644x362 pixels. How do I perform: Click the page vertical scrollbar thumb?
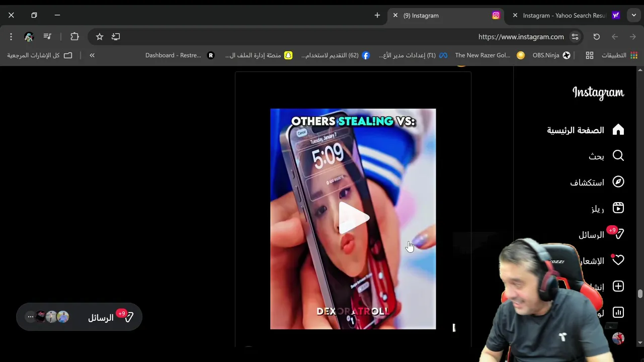(x=640, y=294)
